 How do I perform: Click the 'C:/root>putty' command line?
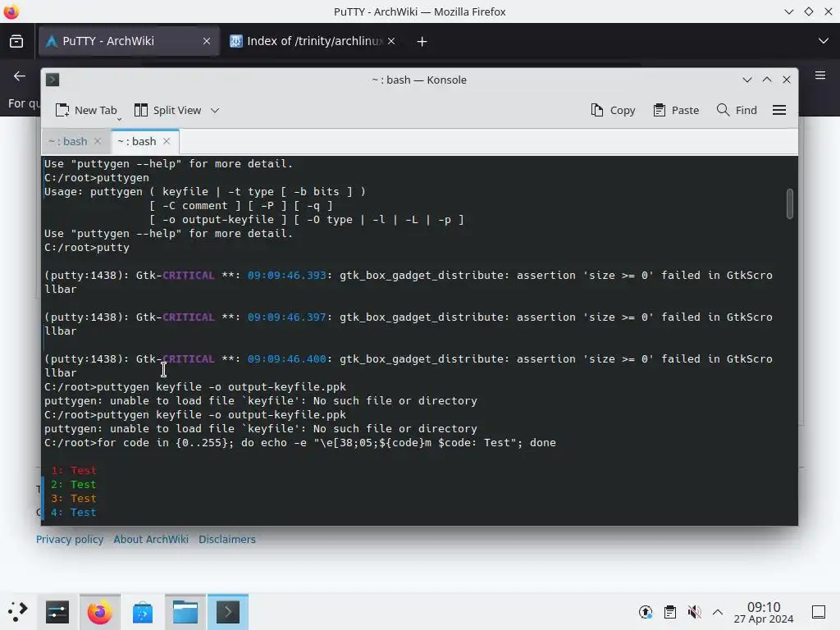point(87,248)
